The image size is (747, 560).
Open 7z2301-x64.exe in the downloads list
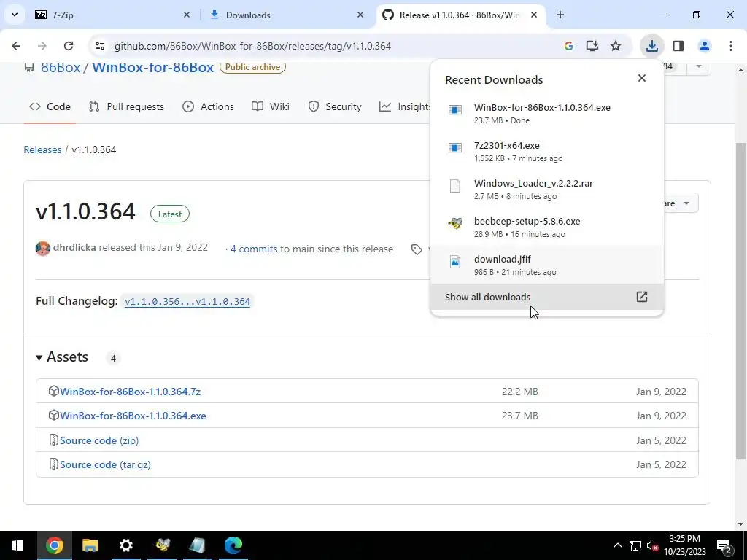pos(546,152)
